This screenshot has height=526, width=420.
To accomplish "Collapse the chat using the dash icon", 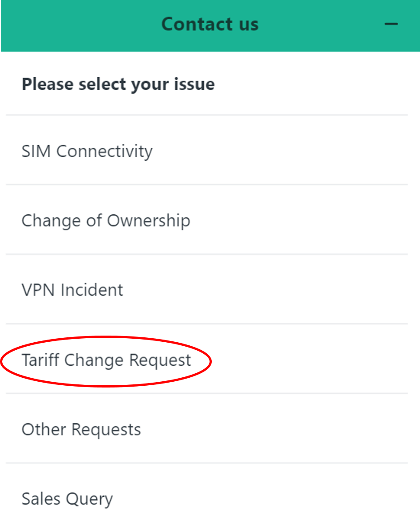I will coord(391,24).
